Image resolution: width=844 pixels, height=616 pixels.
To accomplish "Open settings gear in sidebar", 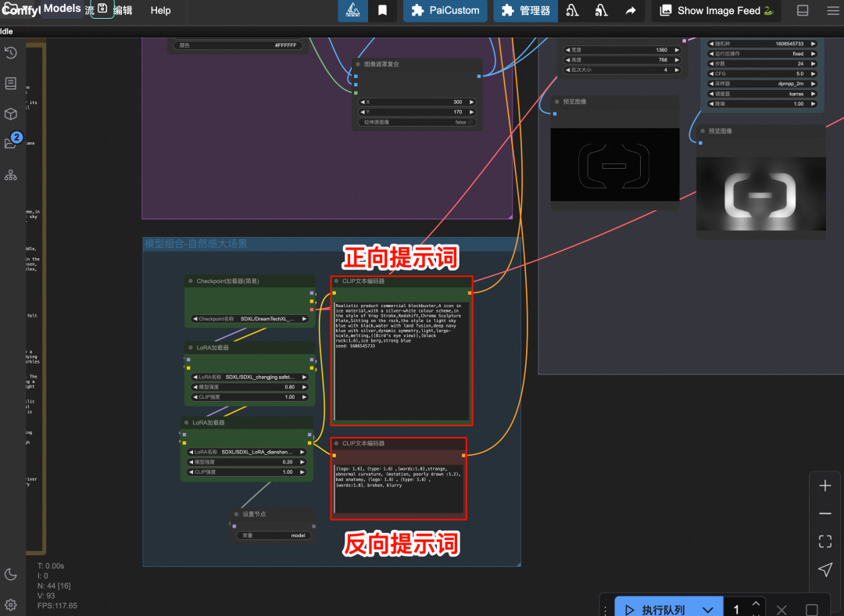I will coord(11,605).
